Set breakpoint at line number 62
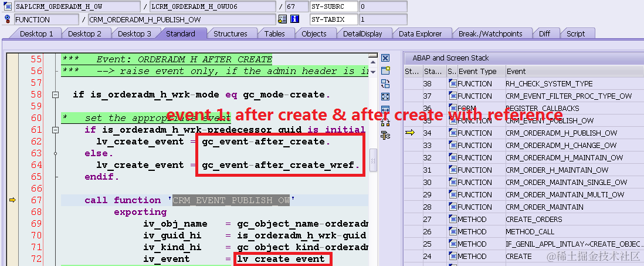The image size is (644, 266). pyautogui.click(x=36, y=142)
